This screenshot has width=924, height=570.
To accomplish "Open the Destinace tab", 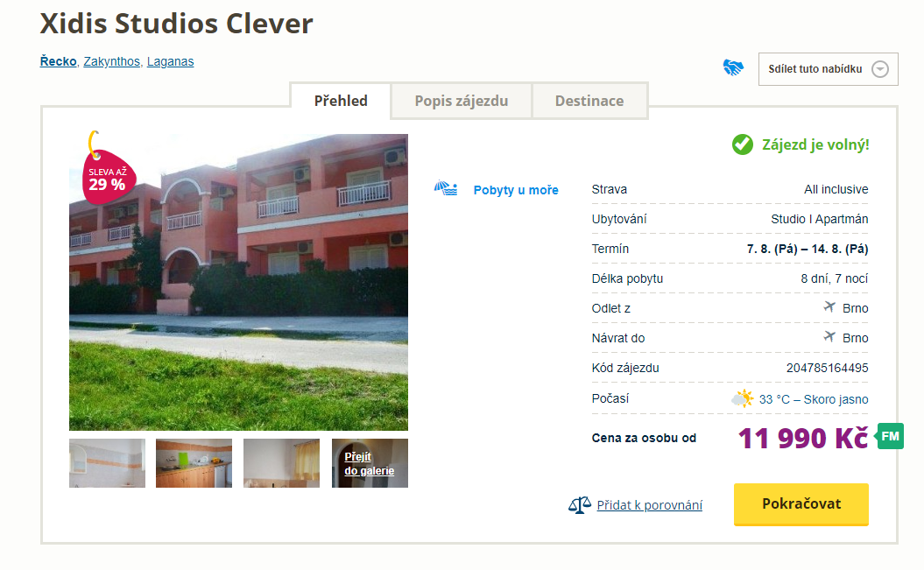I will tap(589, 101).
